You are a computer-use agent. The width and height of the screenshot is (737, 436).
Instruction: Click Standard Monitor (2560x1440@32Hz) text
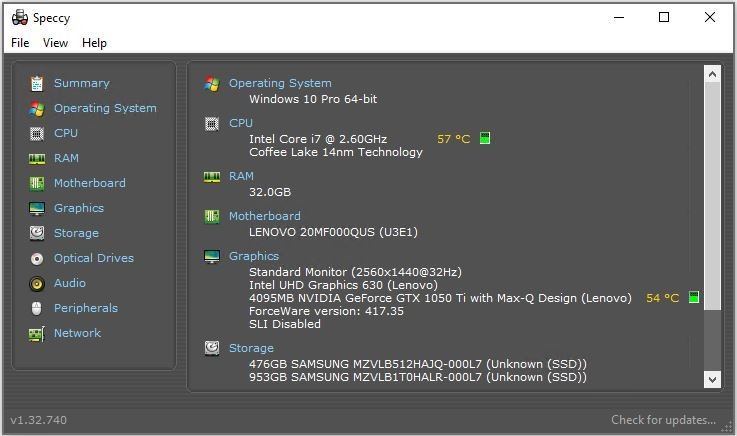pyautogui.click(x=355, y=272)
